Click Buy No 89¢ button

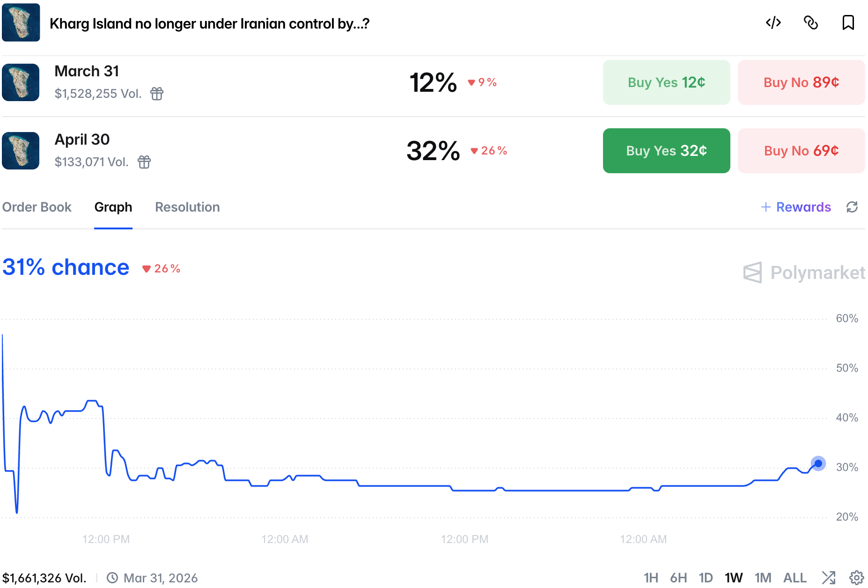click(801, 82)
